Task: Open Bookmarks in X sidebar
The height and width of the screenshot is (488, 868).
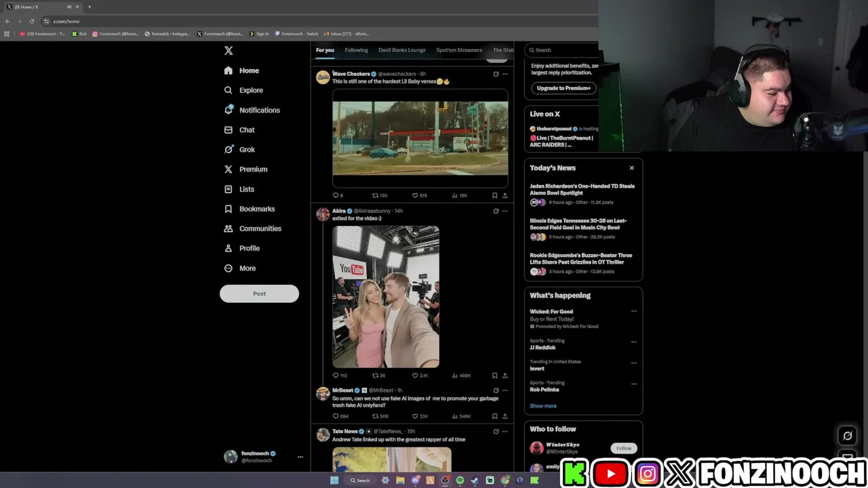Action: [x=249, y=209]
